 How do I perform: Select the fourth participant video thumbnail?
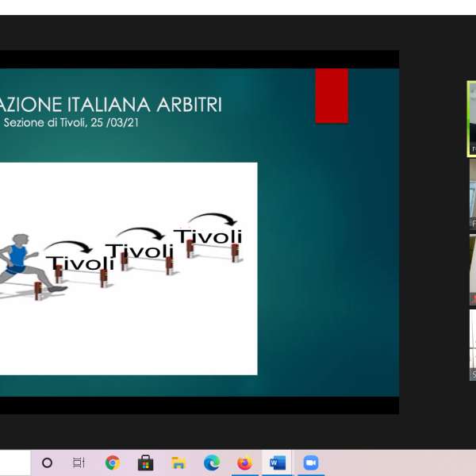(x=472, y=345)
